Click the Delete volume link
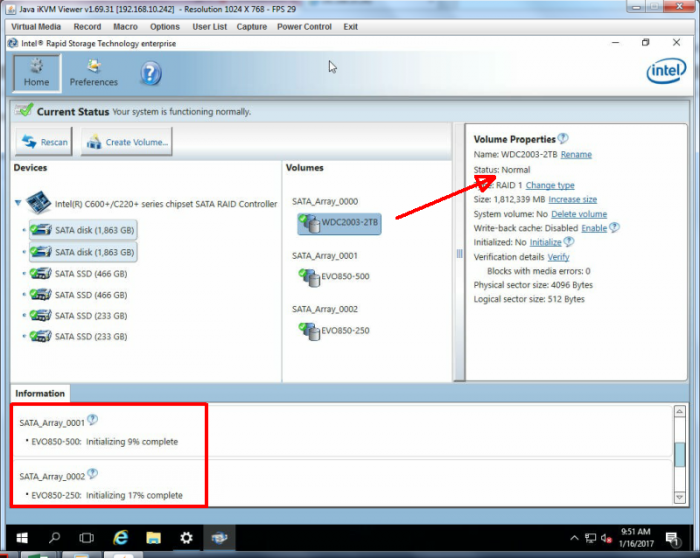Screen dimensions: 700x558 click(579, 214)
